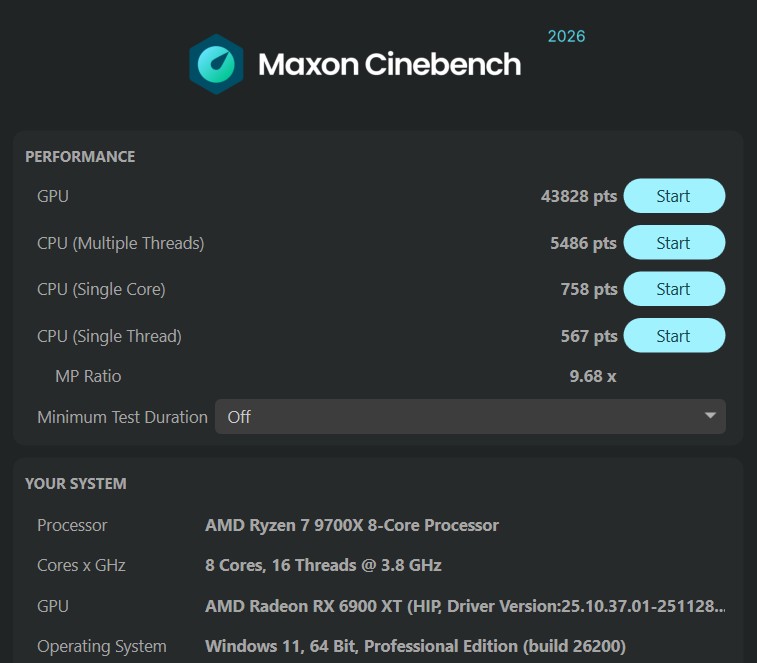Click the Minimum Test Duration label

tap(123, 417)
